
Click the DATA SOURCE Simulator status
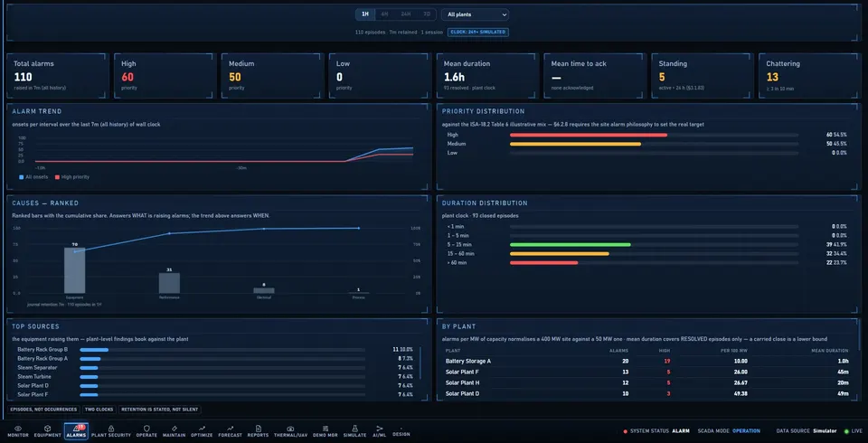coord(807,431)
